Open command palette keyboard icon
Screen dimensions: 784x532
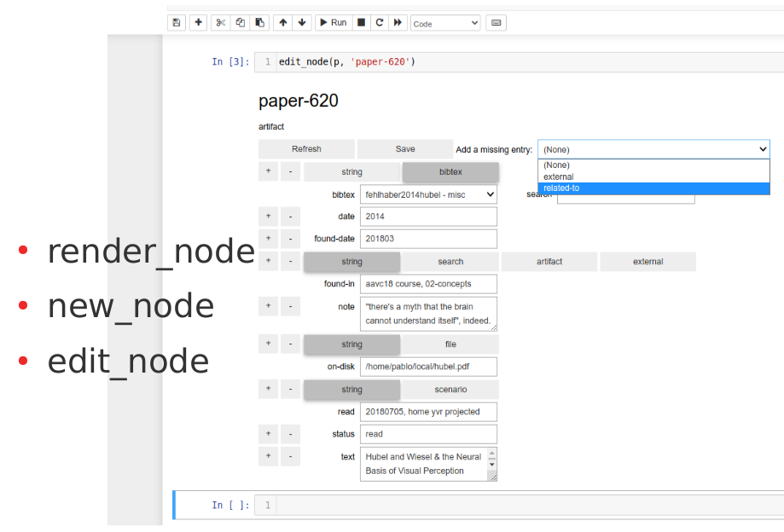point(496,23)
